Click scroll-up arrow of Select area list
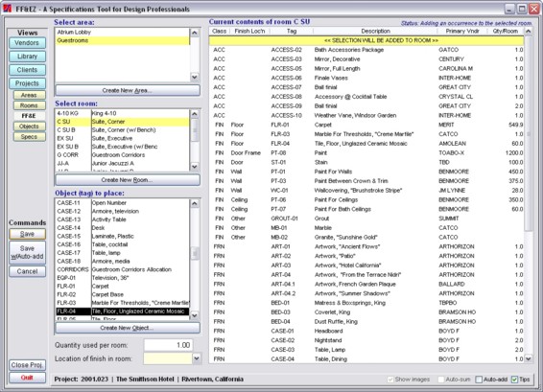 click(x=195, y=33)
